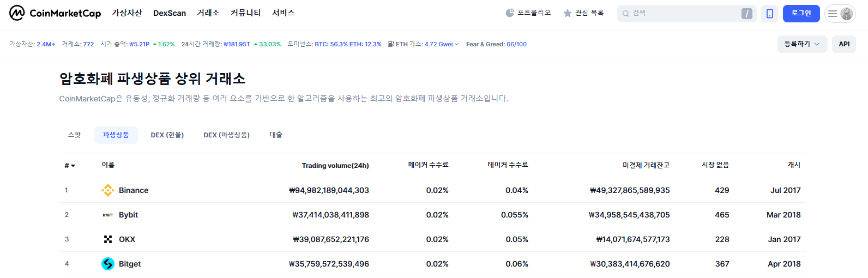Screen dimensions: 868x278
Task: Sort by 시장 없음 column header
Action: coord(715,165)
